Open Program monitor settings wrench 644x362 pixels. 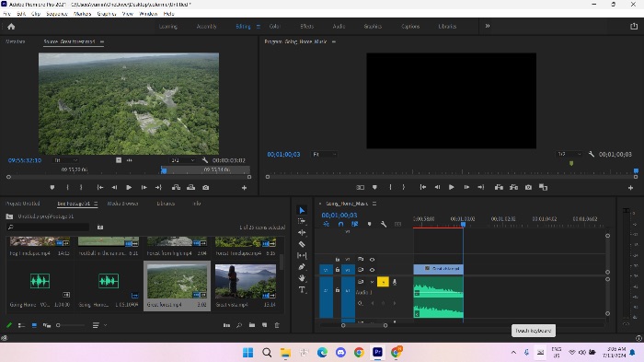591,154
